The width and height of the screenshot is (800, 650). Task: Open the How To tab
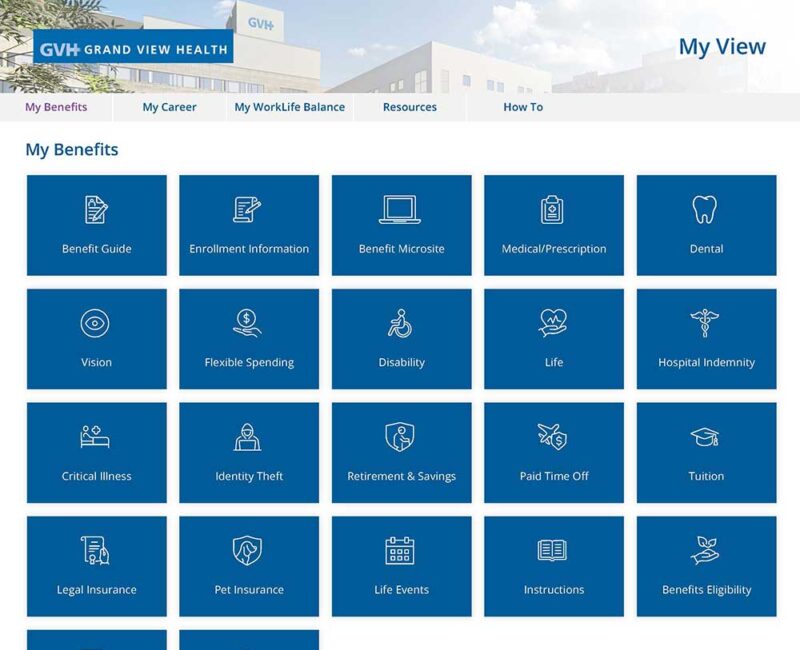point(523,107)
